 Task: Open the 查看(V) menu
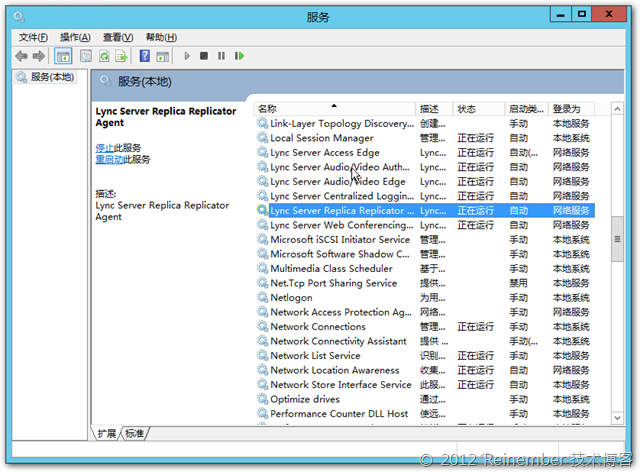pos(118,38)
